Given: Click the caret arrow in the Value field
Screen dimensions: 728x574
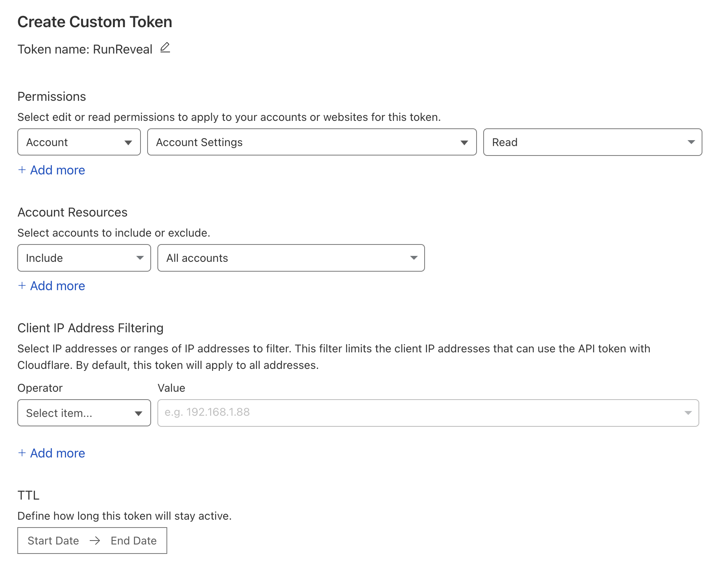Looking at the screenshot, I should point(688,413).
